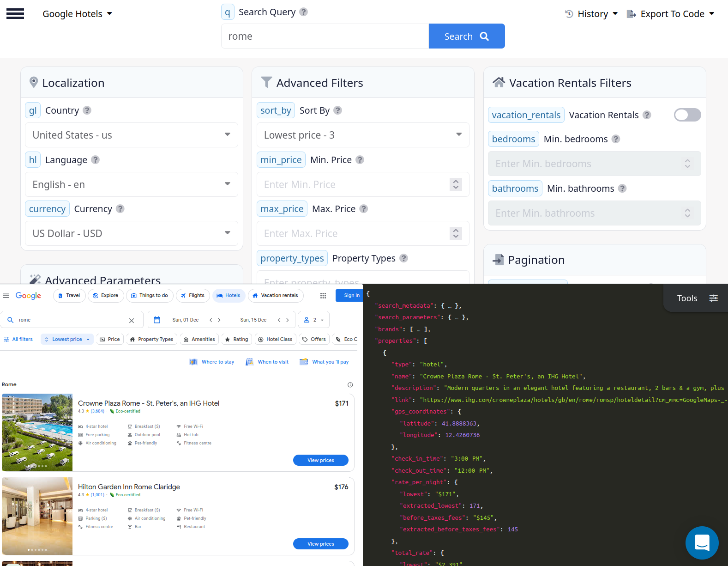Image resolution: width=728 pixels, height=566 pixels.
Task: Click the Amenities filter chip
Action: [x=199, y=339]
